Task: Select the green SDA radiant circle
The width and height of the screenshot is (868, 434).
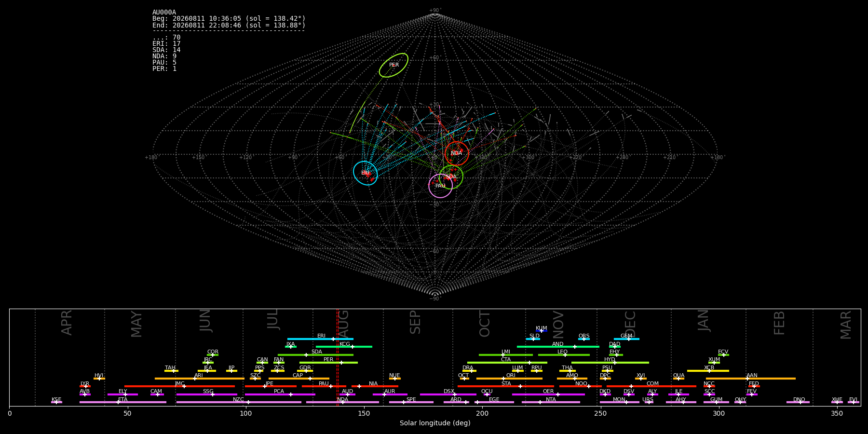Action: 451,177
